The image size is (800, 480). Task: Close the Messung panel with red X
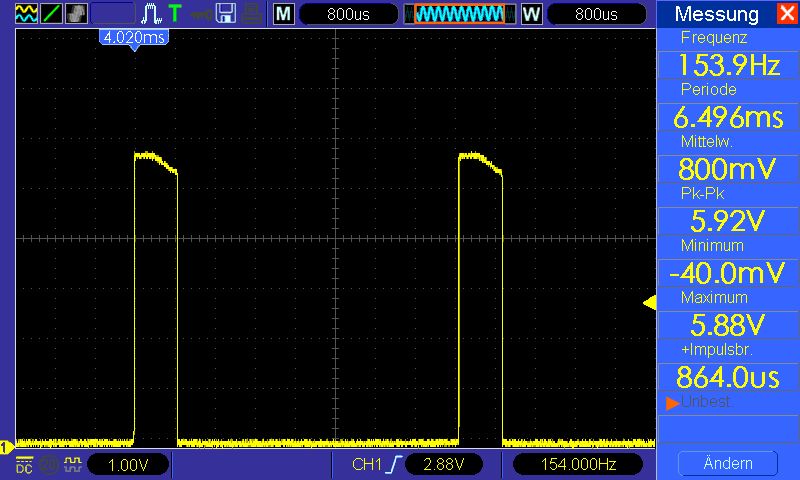[x=788, y=13]
